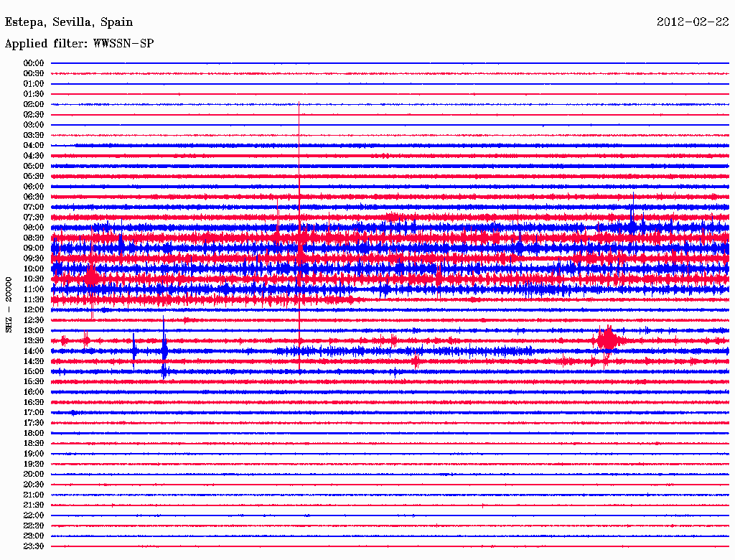Click the '17:00' time label
Viewport: 735px width, 560px height.
[x=33, y=413]
